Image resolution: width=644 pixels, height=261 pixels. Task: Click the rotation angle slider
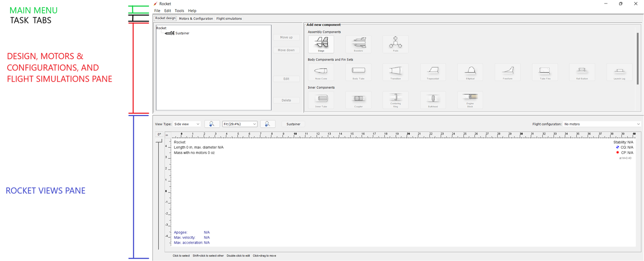pyautogui.click(x=159, y=192)
